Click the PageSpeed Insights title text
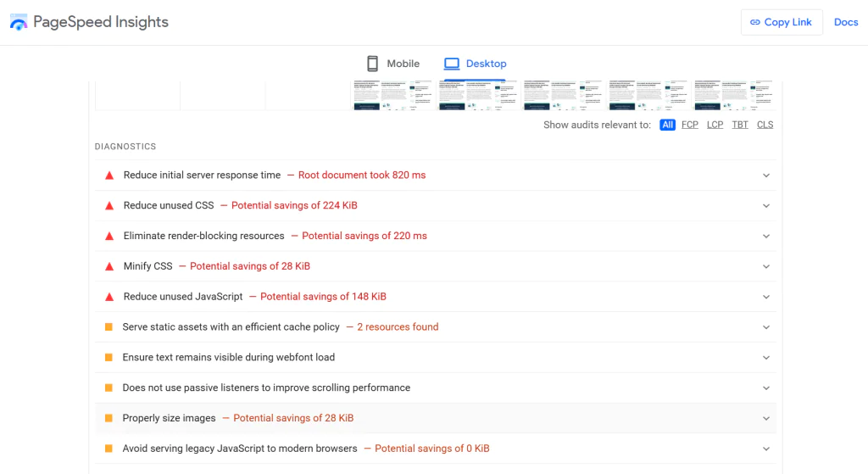 (x=101, y=22)
